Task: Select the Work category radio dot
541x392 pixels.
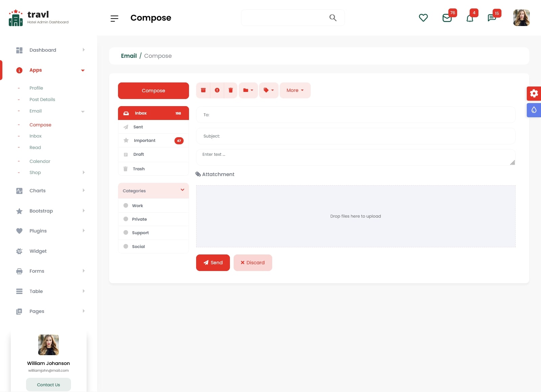Action: click(126, 205)
